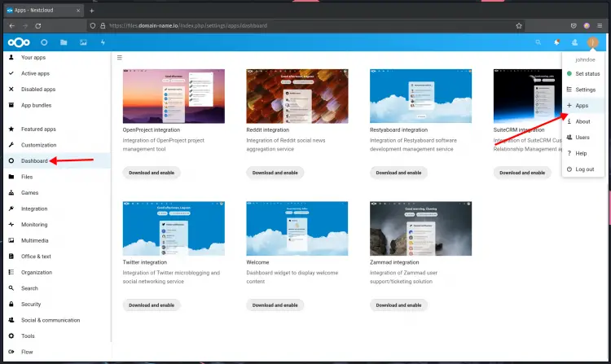The width and height of the screenshot is (611, 364).
Task: Close the Apps - Nextcloud browser tab
Action: [78, 11]
